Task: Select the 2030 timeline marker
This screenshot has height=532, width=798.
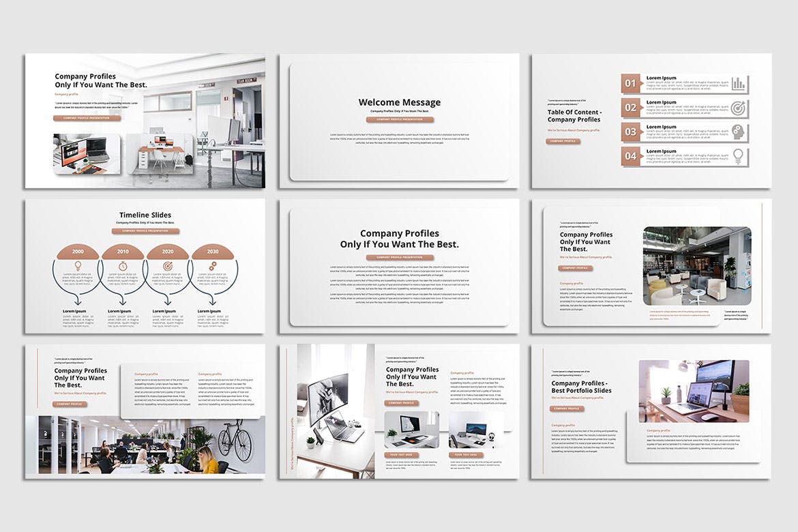Action: coord(212,251)
